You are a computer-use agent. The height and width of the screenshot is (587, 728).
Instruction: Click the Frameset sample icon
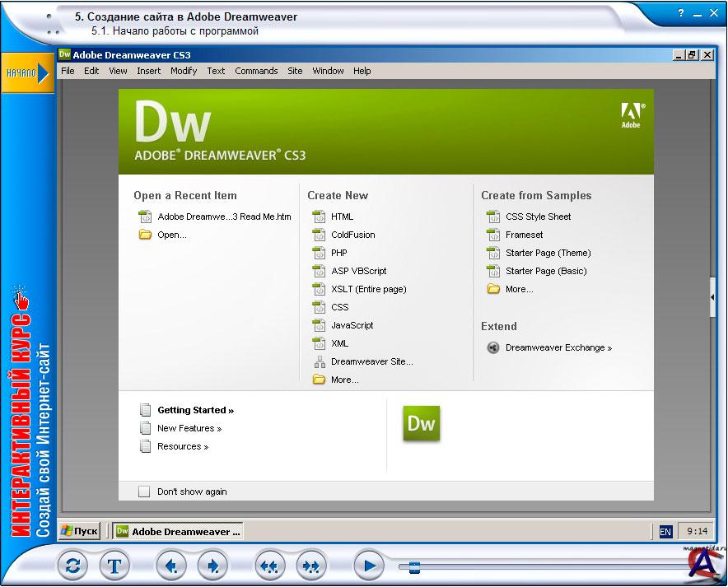(x=493, y=235)
